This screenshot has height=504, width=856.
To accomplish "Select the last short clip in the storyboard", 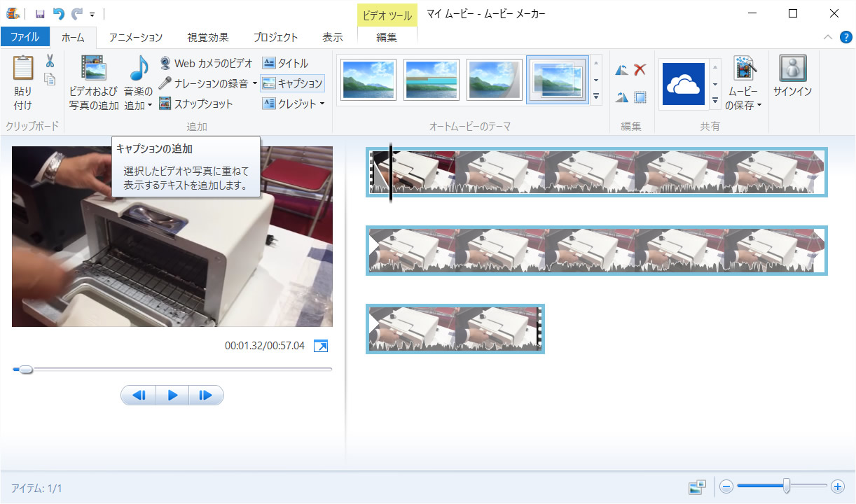I will pos(455,328).
